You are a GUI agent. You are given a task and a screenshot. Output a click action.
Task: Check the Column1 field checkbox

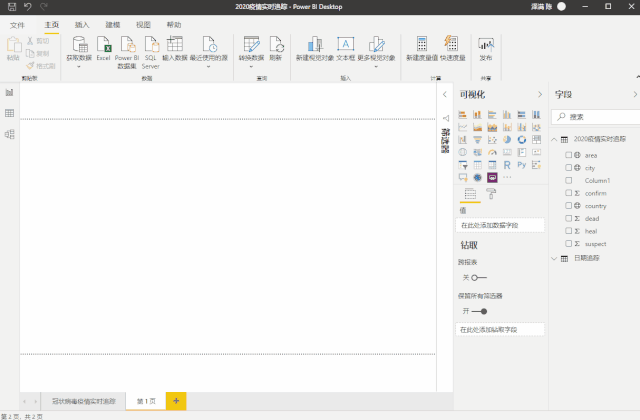point(568,180)
